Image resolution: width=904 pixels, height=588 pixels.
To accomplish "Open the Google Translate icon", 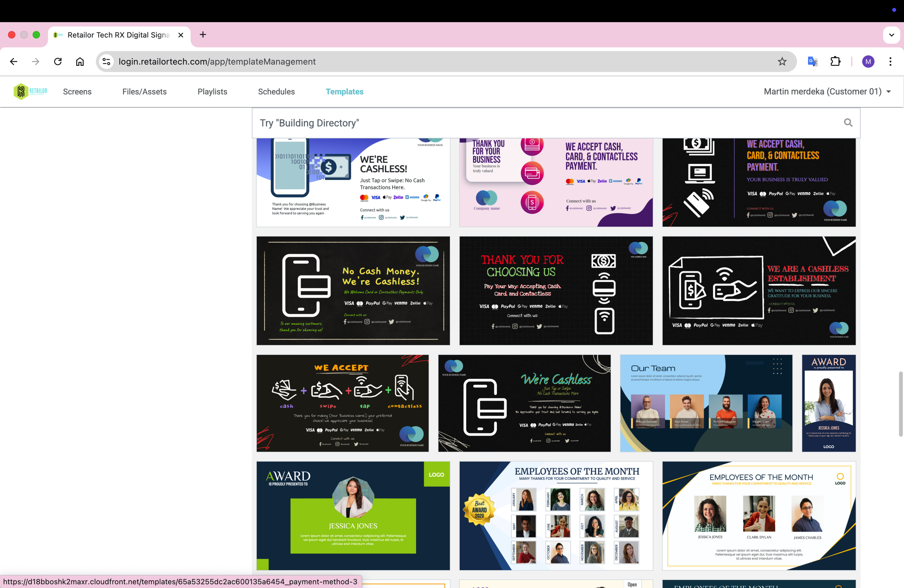I will pyautogui.click(x=812, y=61).
